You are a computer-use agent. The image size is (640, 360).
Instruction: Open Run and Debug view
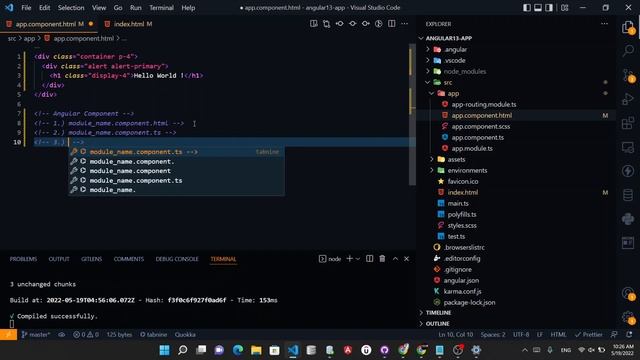pyautogui.click(x=628, y=99)
